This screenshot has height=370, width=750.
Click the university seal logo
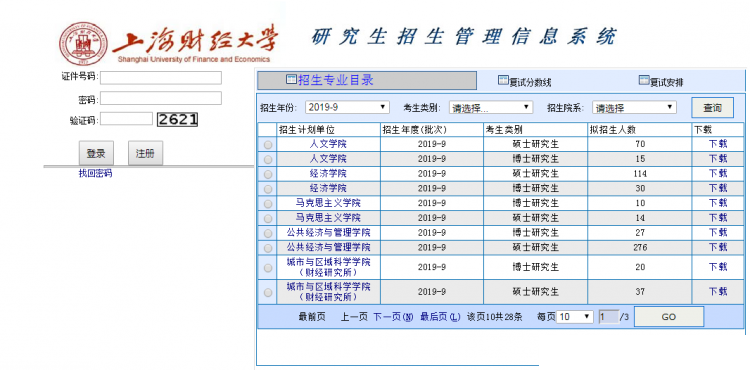84,44
